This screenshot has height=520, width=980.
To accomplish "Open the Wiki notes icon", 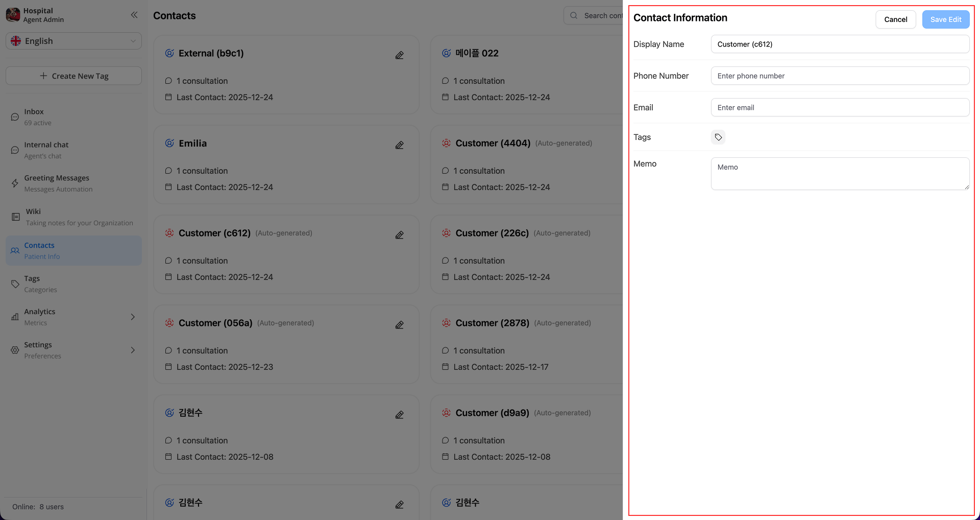I will click(14, 217).
